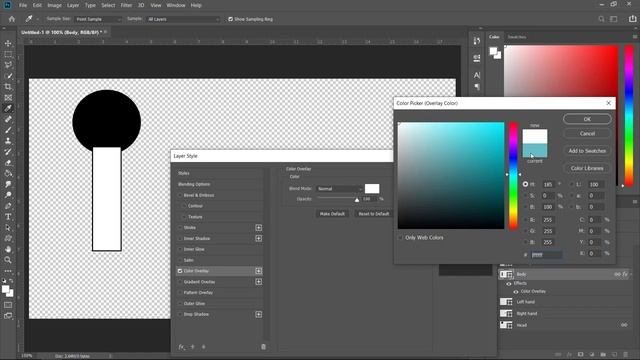Hide the Body layer Effects eye icon

(509, 284)
